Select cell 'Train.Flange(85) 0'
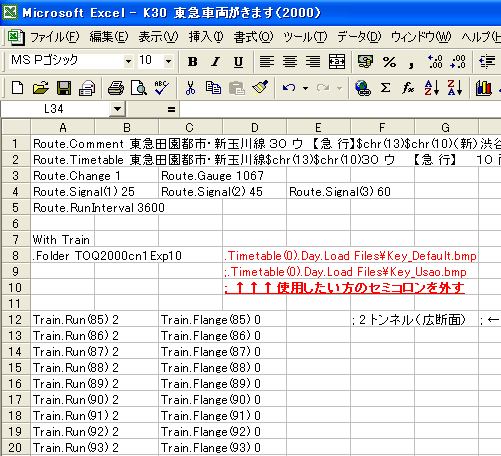The height and width of the screenshot is (456, 501). point(191,320)
